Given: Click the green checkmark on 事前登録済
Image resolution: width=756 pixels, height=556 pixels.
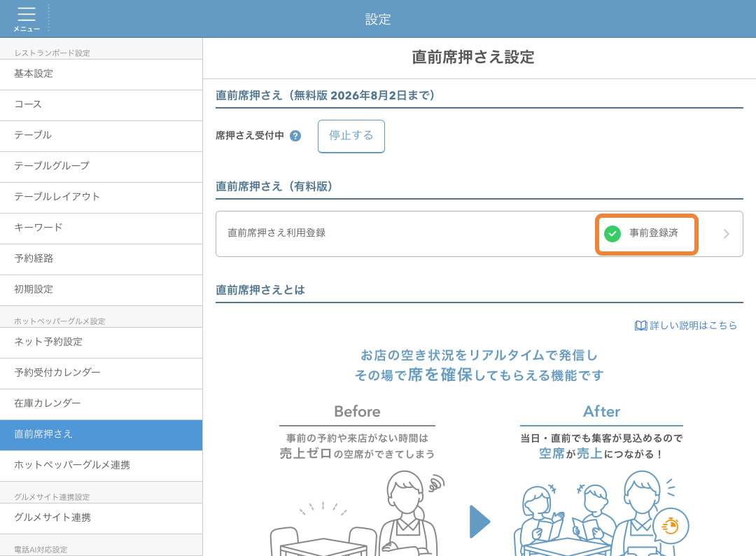Looking at the screenshot, I should pos(612,234).
